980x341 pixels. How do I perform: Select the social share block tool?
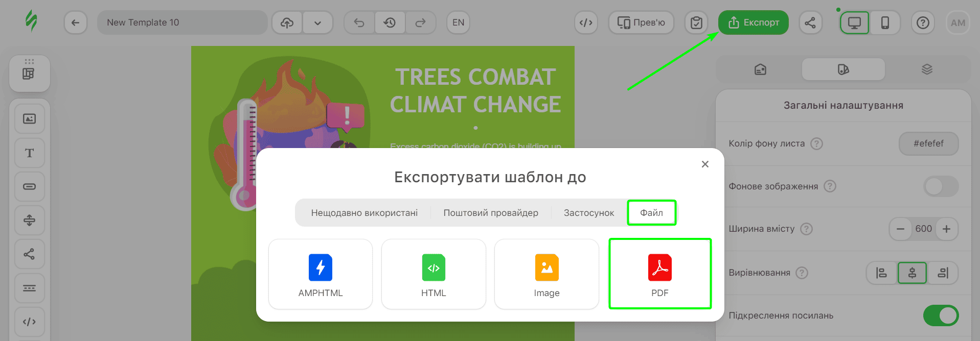30,254
